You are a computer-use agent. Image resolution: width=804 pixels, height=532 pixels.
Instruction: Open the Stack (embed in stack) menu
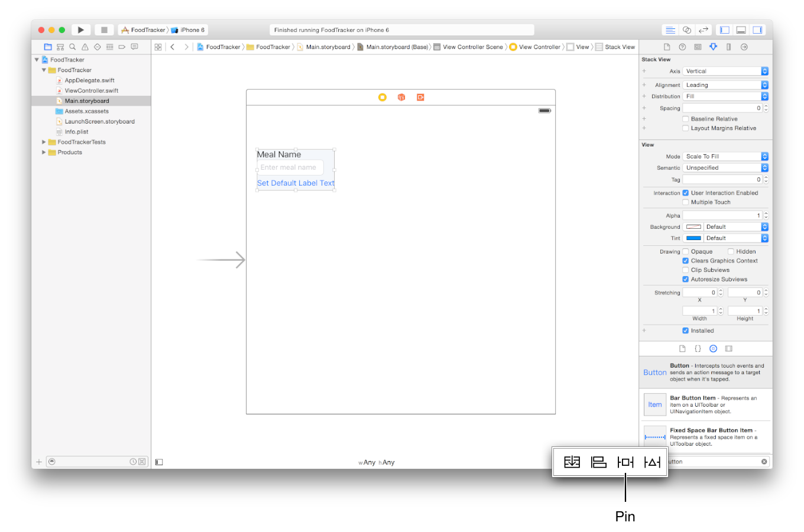point(572,462)
